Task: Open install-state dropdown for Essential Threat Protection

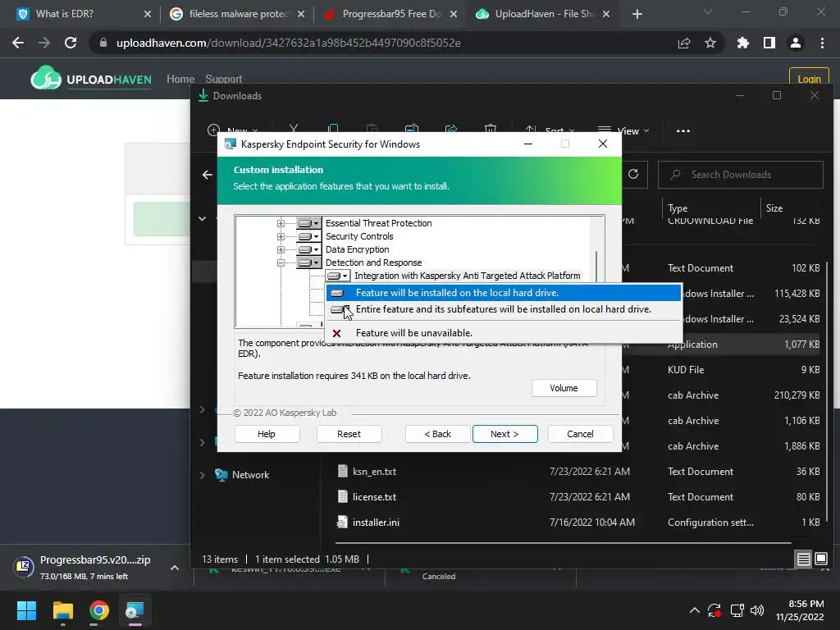Action: point(308,223)
